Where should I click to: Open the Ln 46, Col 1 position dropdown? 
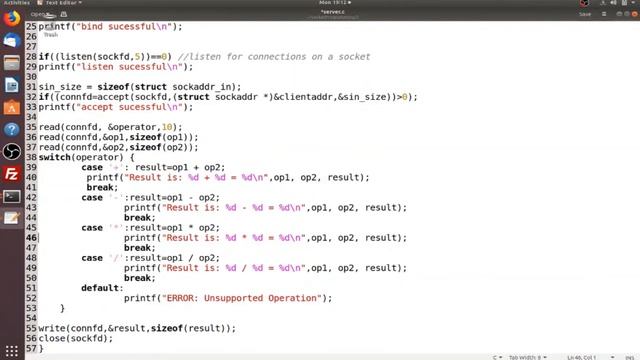(590, 357)
